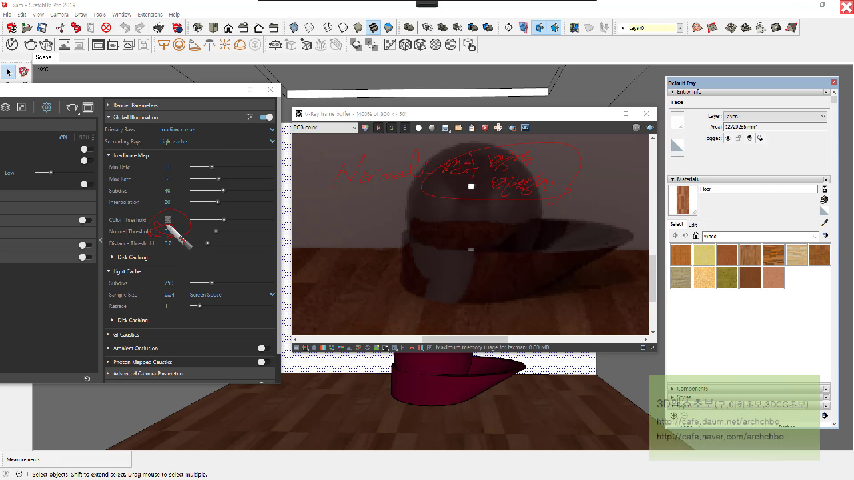Screen dimensions: 854x480
Task: Click the current material preview thumbnail
Action: tap(682, 200)
